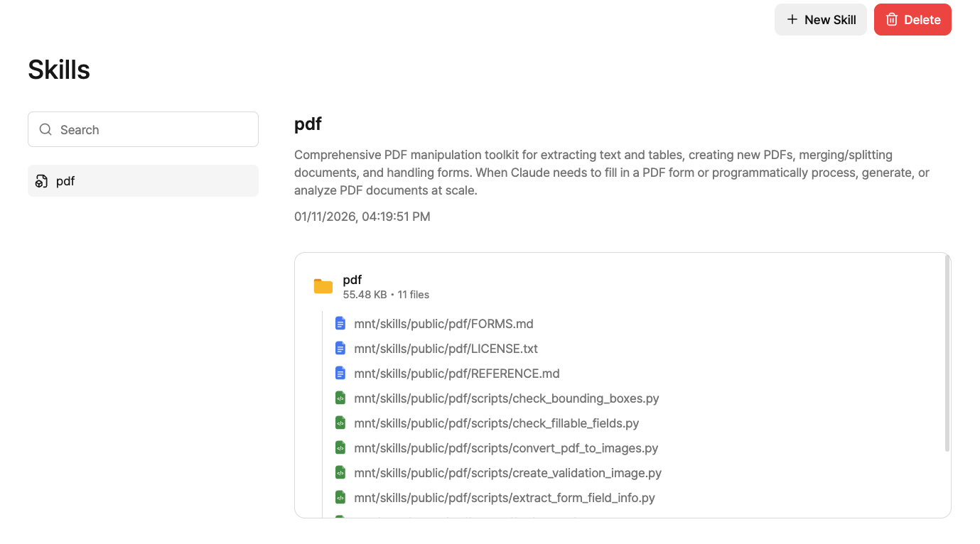Click the trash icon in Delete button

[892, 20]
